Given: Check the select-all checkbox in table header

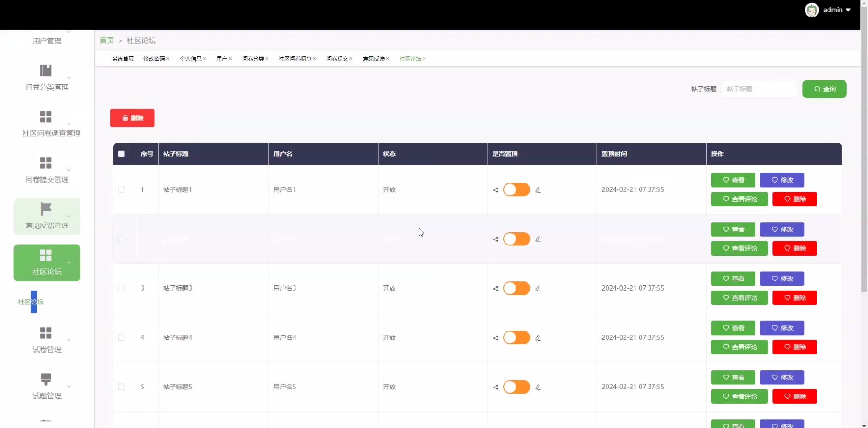Looking at the screenshot, I should click(x=121, y=154).
